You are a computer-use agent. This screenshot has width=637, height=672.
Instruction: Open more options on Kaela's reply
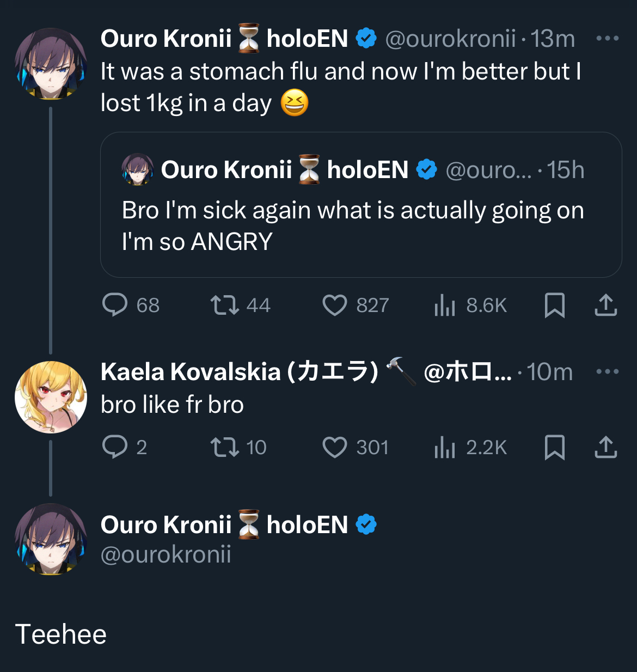pos(607,371)
